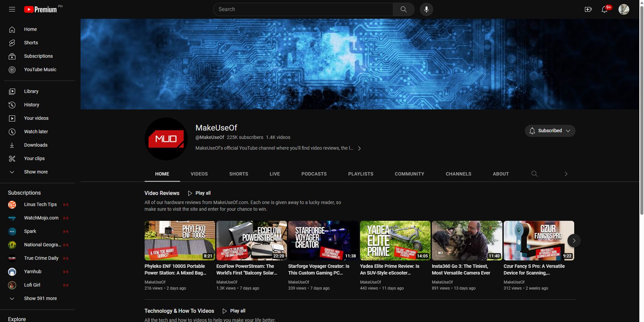
Task: Focus the Search input field
Action: tap(303, 9)
